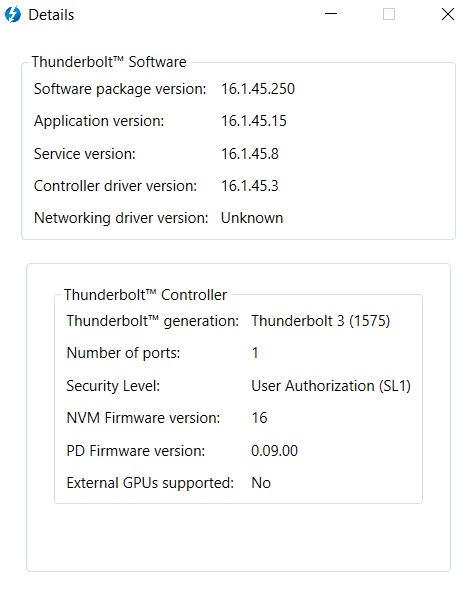Minimize the Details window

tap(331, 14)
